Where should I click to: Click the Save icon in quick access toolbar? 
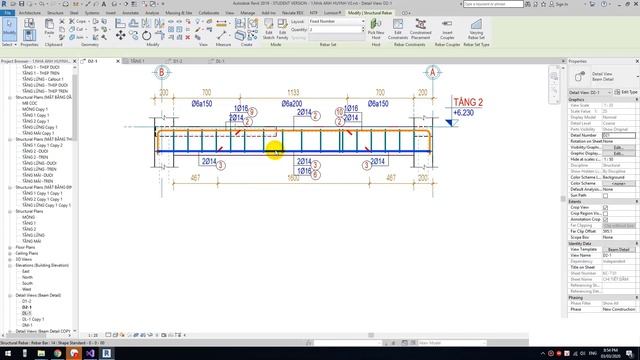point(22,4)
